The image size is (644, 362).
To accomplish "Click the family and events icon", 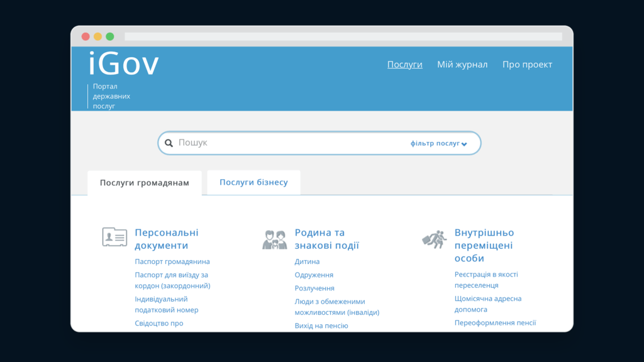I will (274, 239).
